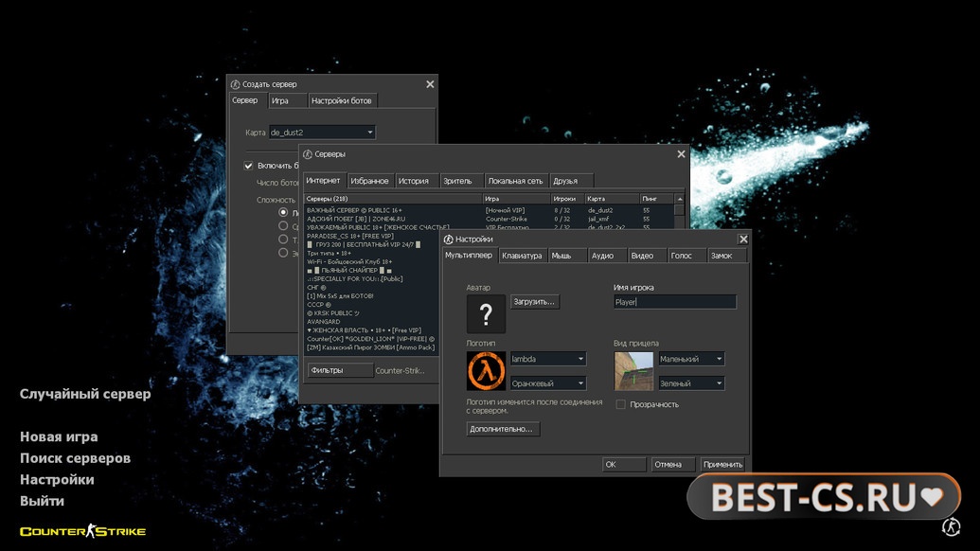
Task: Click the Загрузить... avatar button
Action: click(x=534, y=301)
